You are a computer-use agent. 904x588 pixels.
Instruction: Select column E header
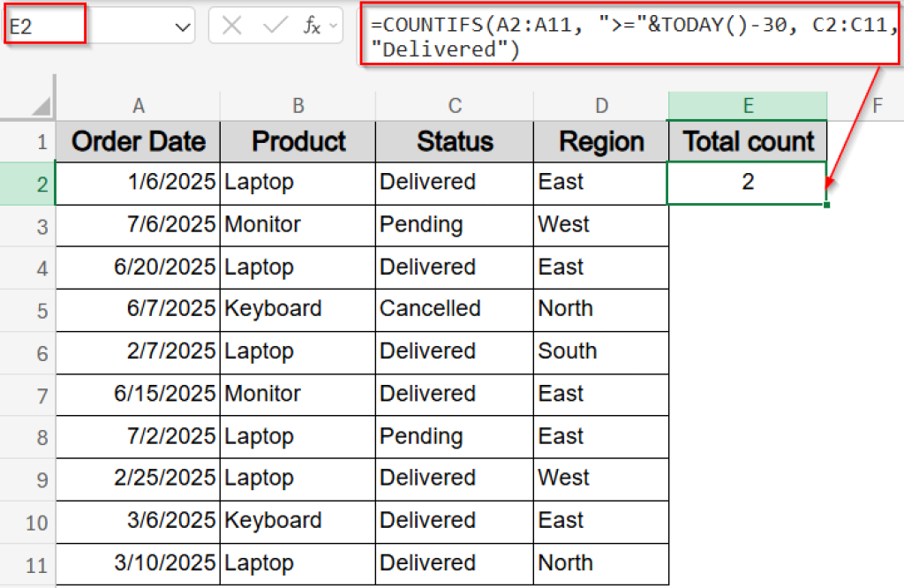[748, 104]
